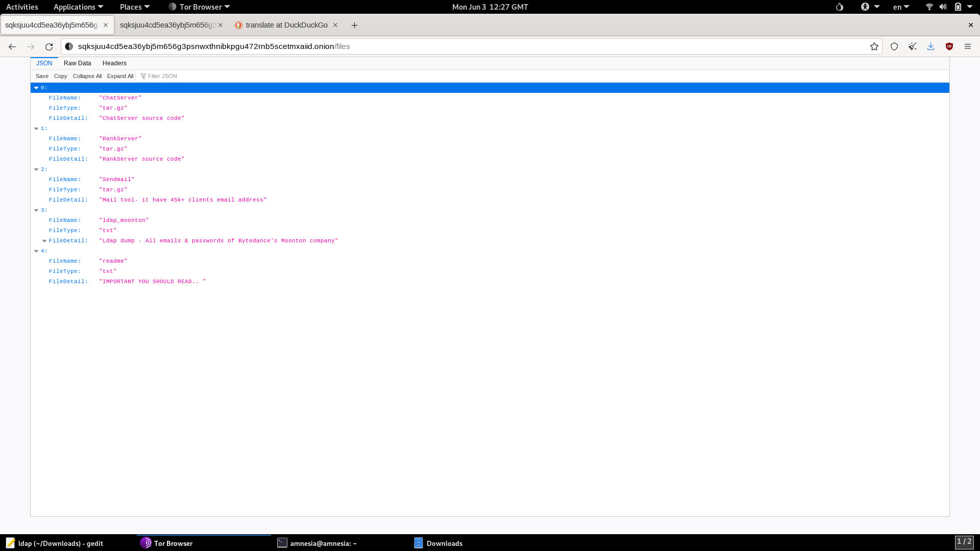Collapse JSON array item 2
The width and height of the screenshot is (980, 551).
tap(36, 169)
